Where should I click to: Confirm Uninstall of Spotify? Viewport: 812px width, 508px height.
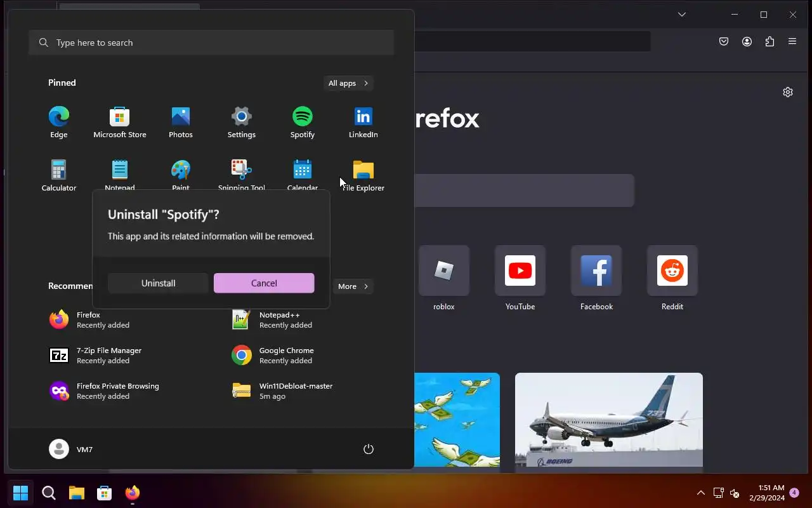pos(158,283)
